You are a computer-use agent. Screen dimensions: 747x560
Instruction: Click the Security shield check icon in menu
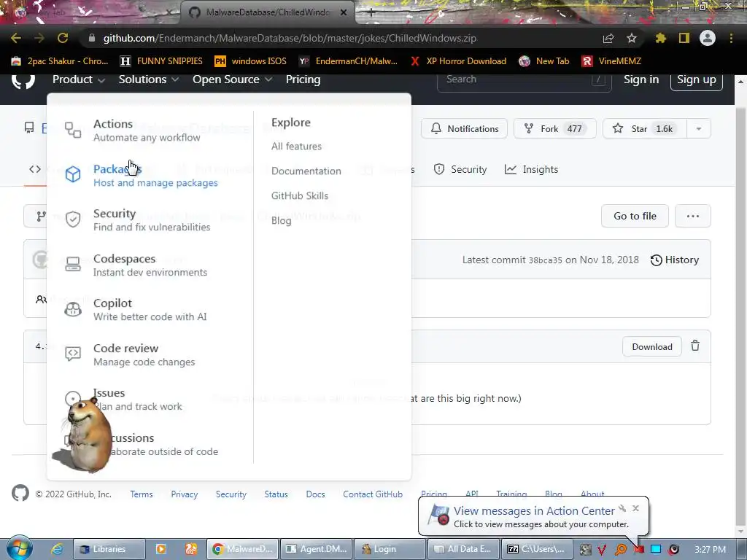point(73,219)
